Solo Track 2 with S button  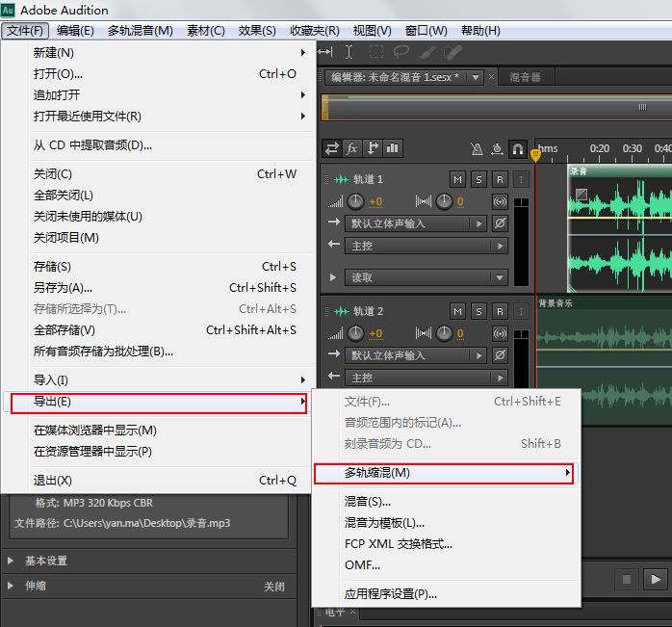point(478,311)
